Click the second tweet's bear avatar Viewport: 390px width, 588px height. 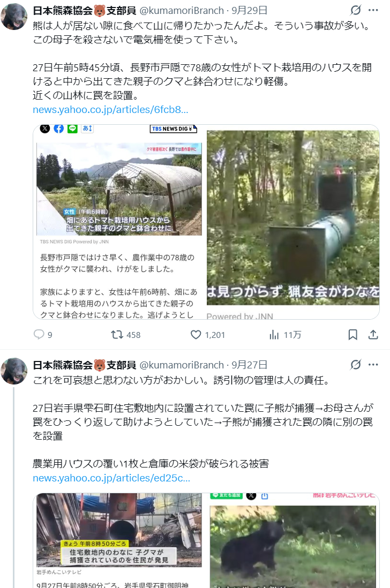tap(14, 371)
